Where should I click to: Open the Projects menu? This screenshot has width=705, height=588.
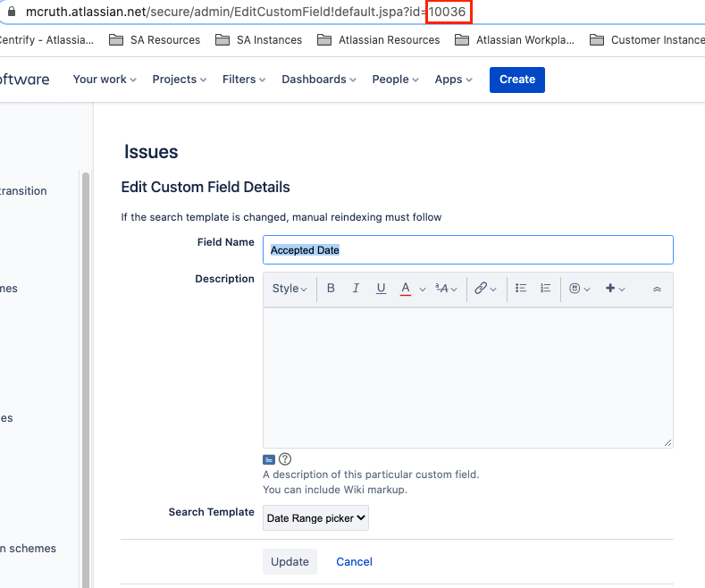pos(180,80)
